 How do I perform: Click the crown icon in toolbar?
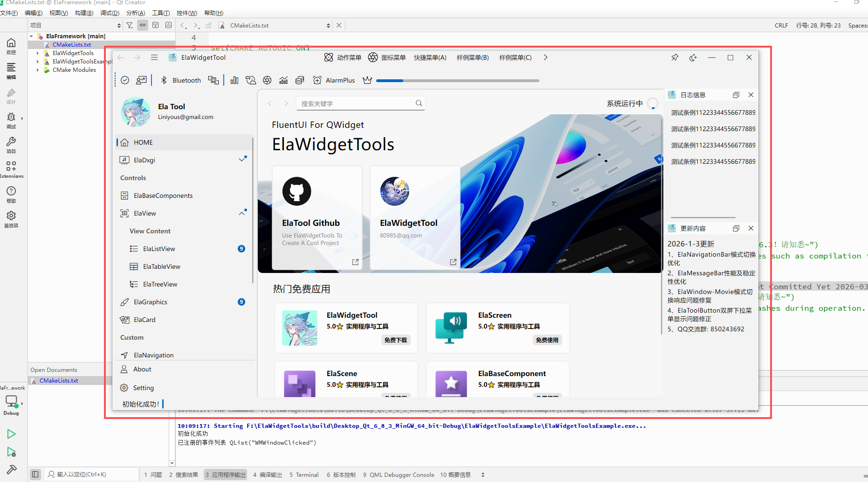point(367,80)
